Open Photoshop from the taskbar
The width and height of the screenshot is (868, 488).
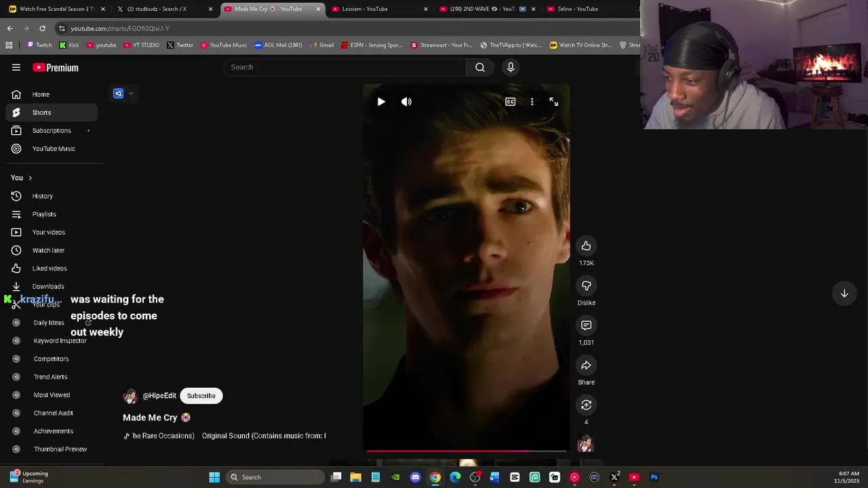coord(654,477)
